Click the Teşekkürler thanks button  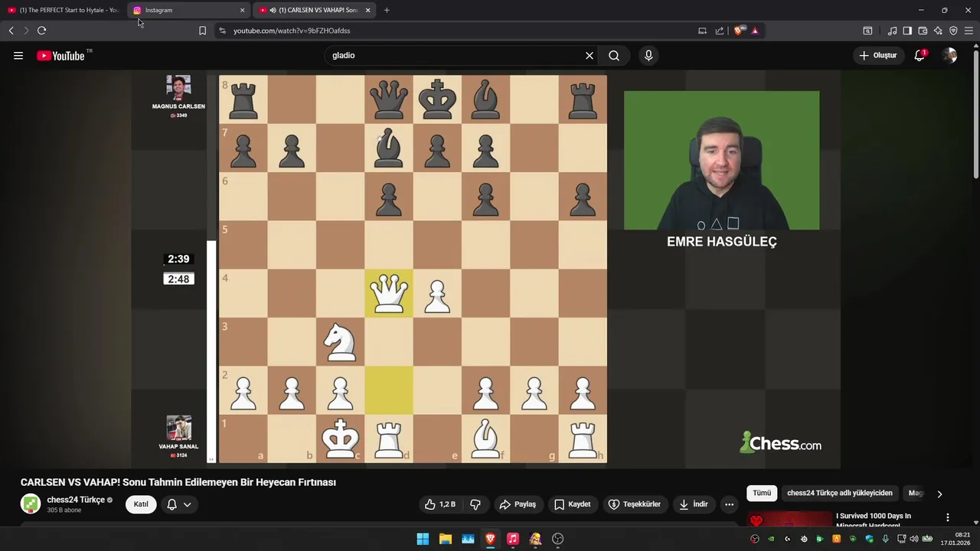click(635, 504)
